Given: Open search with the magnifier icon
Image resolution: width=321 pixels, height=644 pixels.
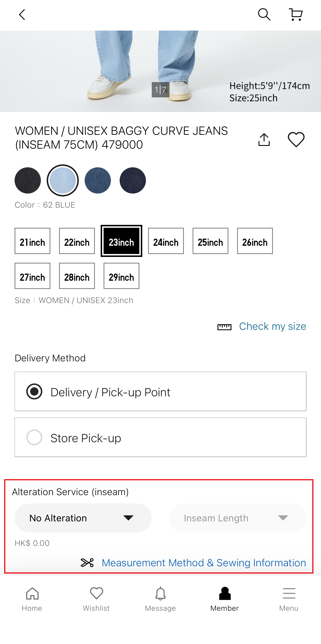Looking at the screenshot, I should click(264, 15).
